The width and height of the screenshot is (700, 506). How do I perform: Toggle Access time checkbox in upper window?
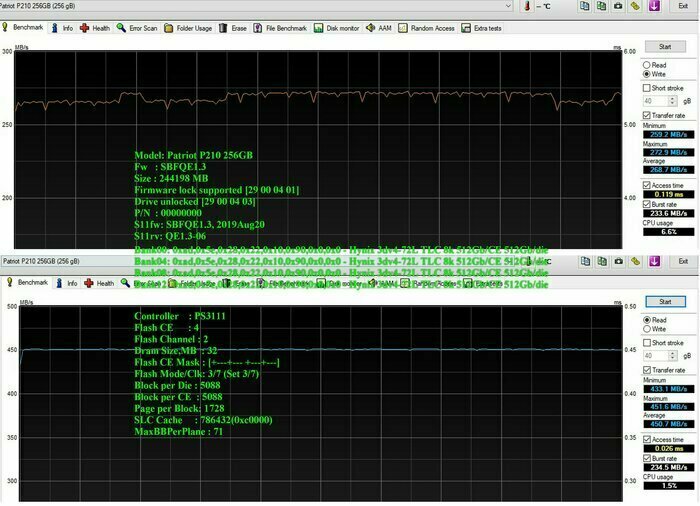click(x=646, y=185)
